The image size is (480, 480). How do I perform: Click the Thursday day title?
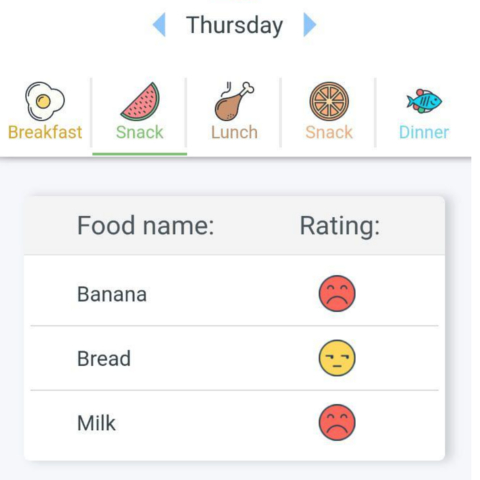(x=234, y=25)
